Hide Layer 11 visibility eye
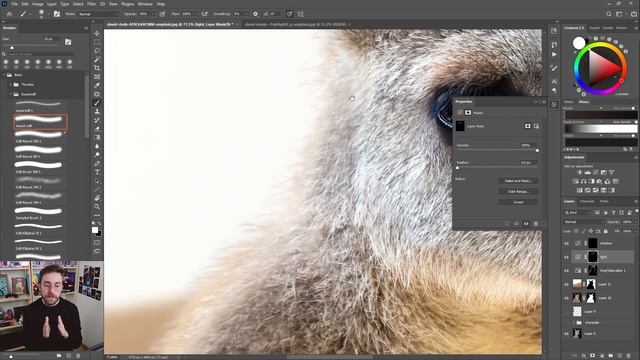Image resolution: width=640 pixels, height=360 pixels. click(x=566, y=284)
